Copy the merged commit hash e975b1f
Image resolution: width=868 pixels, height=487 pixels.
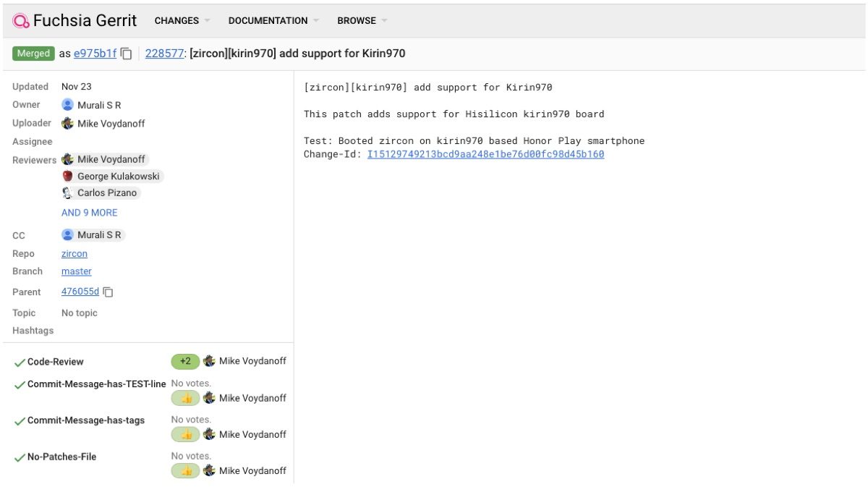pos(127,54)
